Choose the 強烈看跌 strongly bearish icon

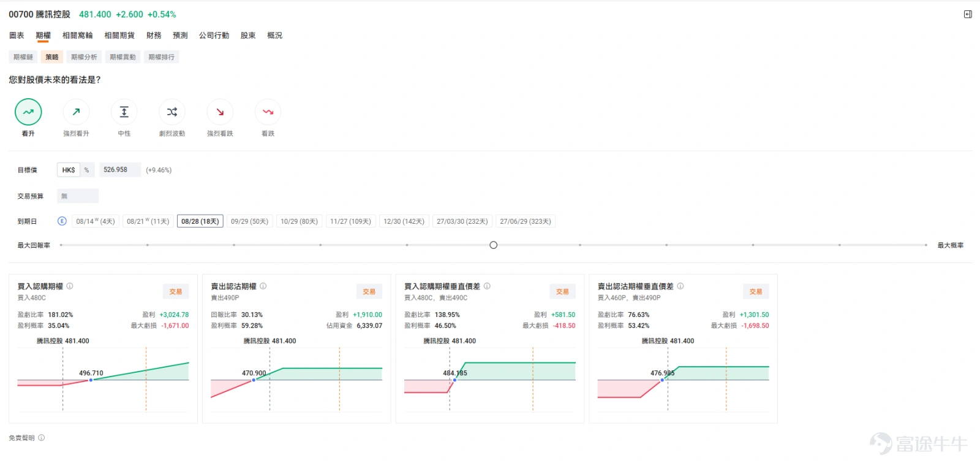click(220, 112)
